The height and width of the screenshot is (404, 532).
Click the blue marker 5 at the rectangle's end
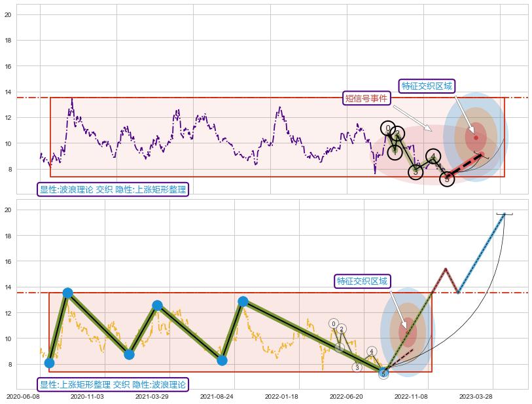tap(383, 373)
